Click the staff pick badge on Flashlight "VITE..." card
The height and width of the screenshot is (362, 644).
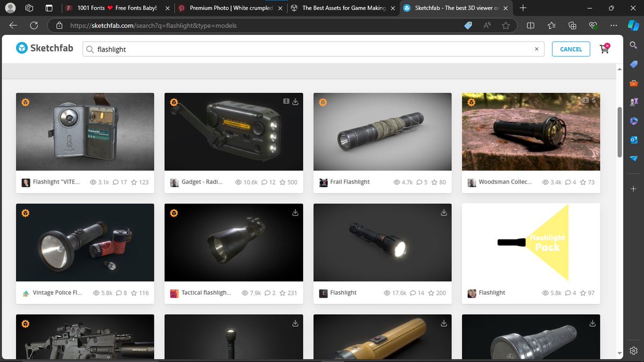pos(25,102)
